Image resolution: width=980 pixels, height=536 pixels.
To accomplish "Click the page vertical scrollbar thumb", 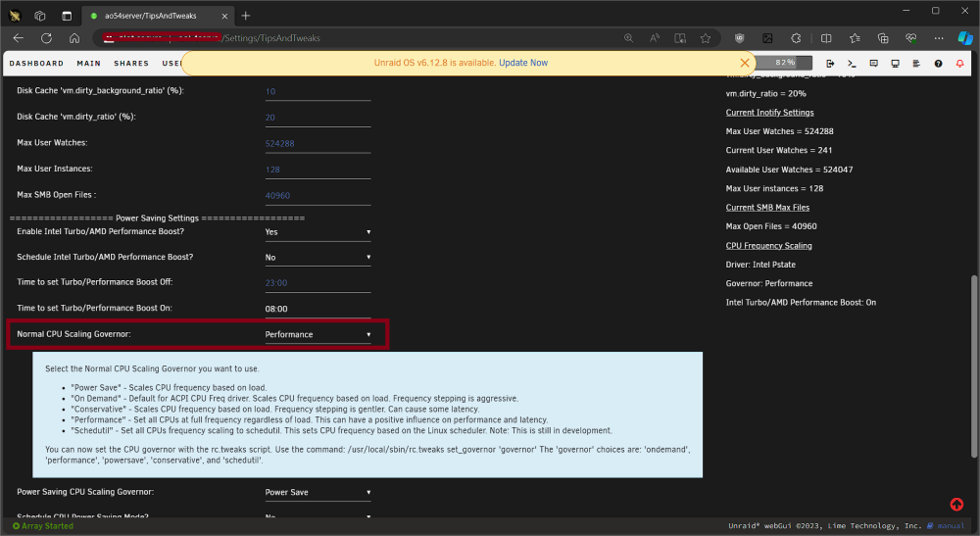I will click(973, 366).
